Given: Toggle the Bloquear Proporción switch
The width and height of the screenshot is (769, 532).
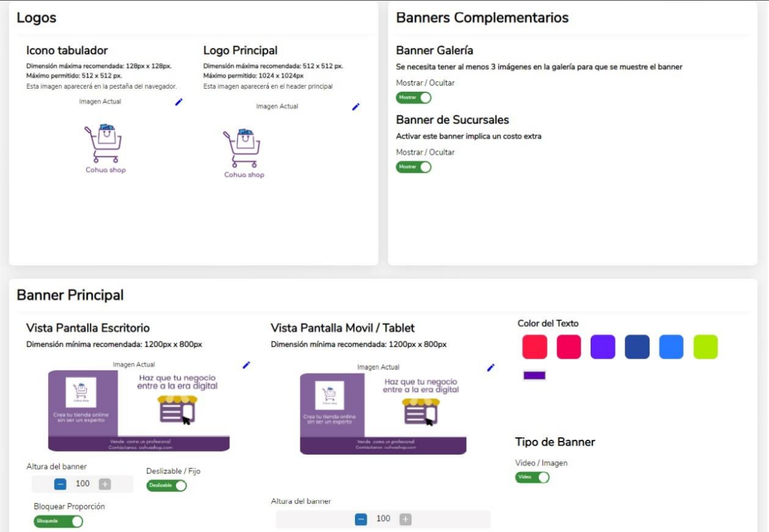Looking at the screenshot, I should [59, 521].
